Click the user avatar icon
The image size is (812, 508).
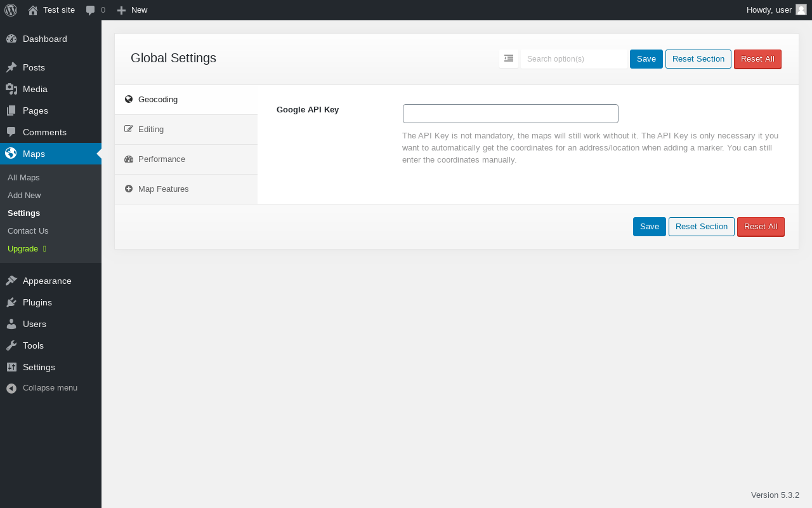[801, 10]
